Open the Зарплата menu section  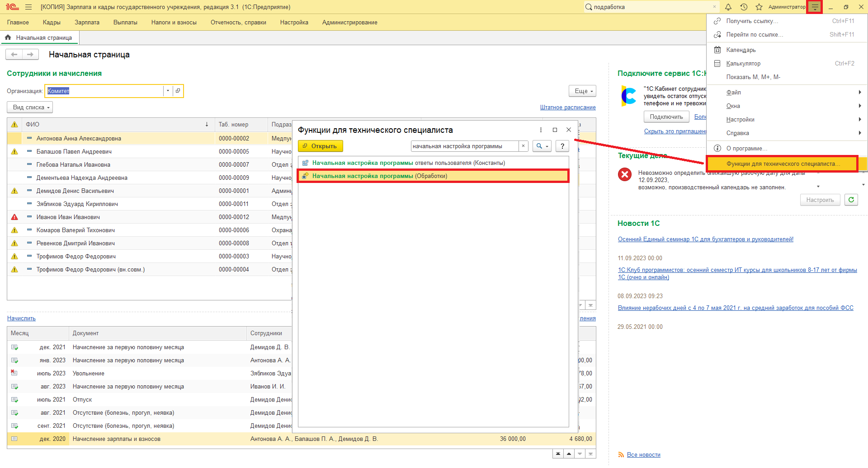click(x=87, y=23)
